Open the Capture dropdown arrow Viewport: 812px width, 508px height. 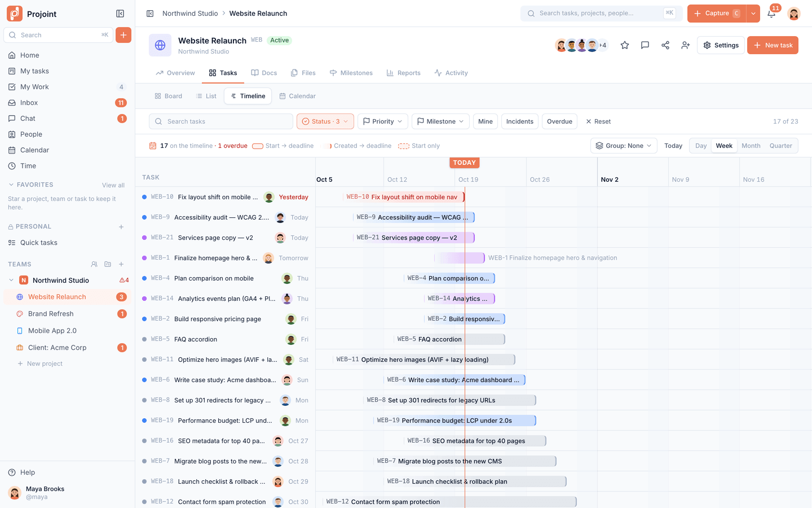tap(753, 14)
